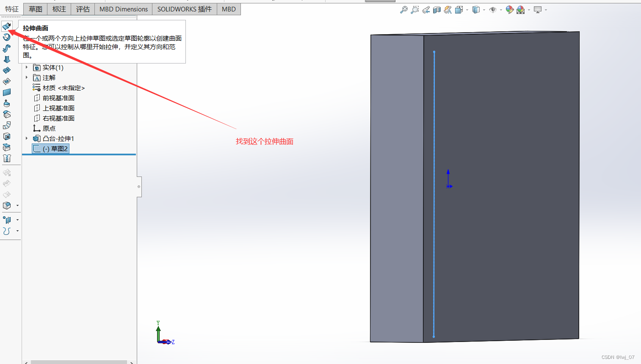Viewport: 641px width, 364px height.
Task: Select the Replace Face tool
Action: (7, 147)
